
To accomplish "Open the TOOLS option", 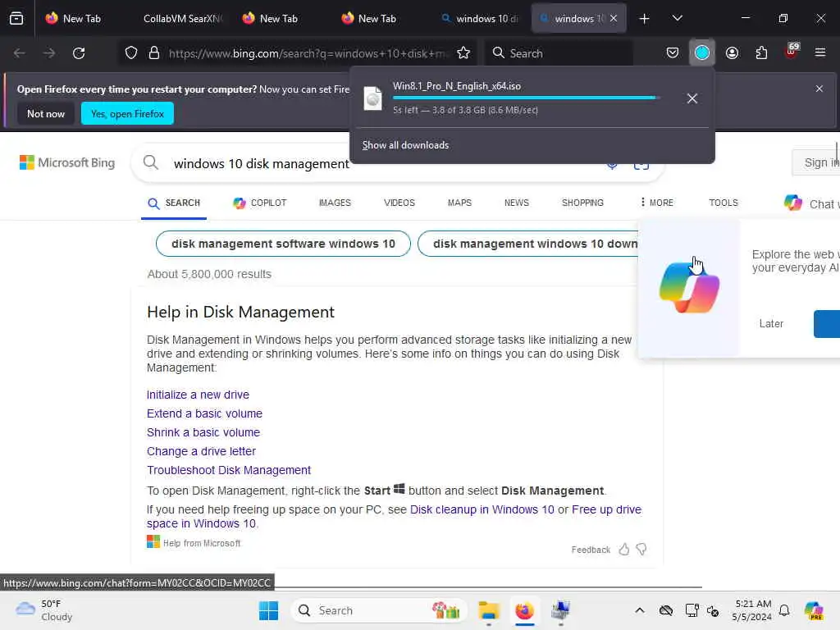I will (x=724, y=203).
